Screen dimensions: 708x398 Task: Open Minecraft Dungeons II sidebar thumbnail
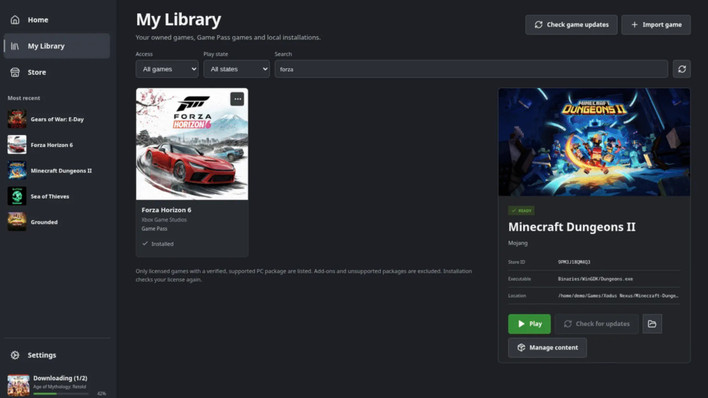click(17, 171)
